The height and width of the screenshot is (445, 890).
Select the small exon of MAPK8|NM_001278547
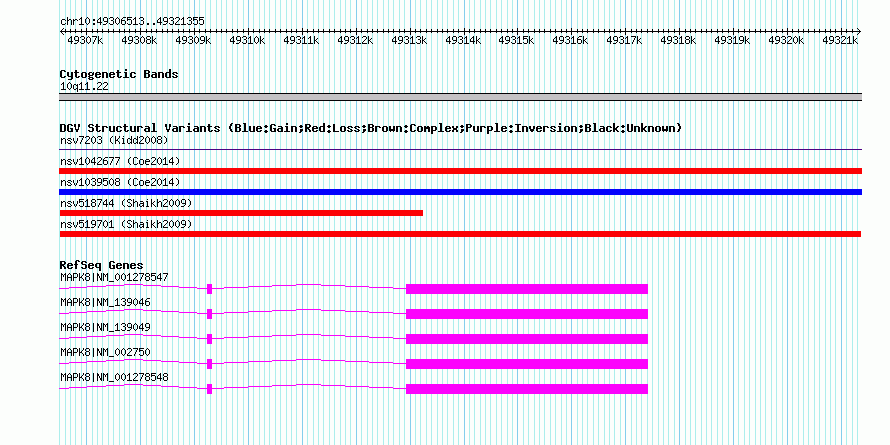[209, 289]
